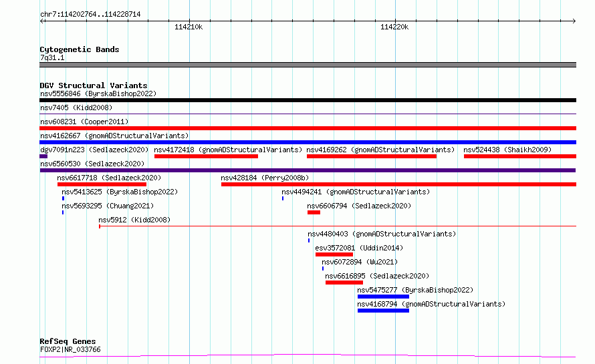Select the short red nsv6606794 bar
Screen dimensions: 595x364
pyautogui.click(x=314, y=212)
